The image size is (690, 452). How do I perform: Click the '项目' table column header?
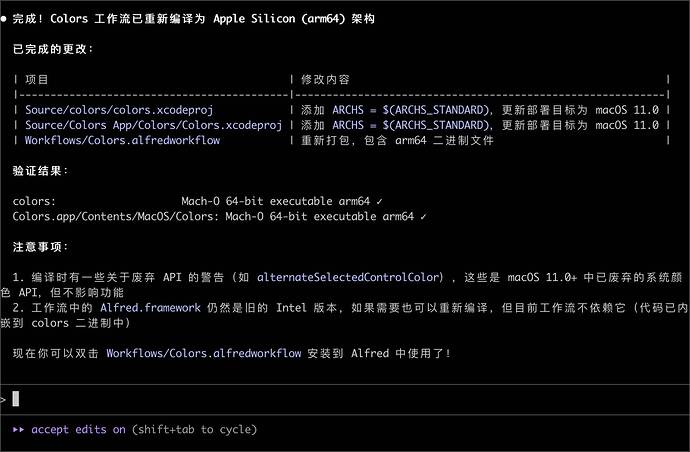tap(37, 79)
